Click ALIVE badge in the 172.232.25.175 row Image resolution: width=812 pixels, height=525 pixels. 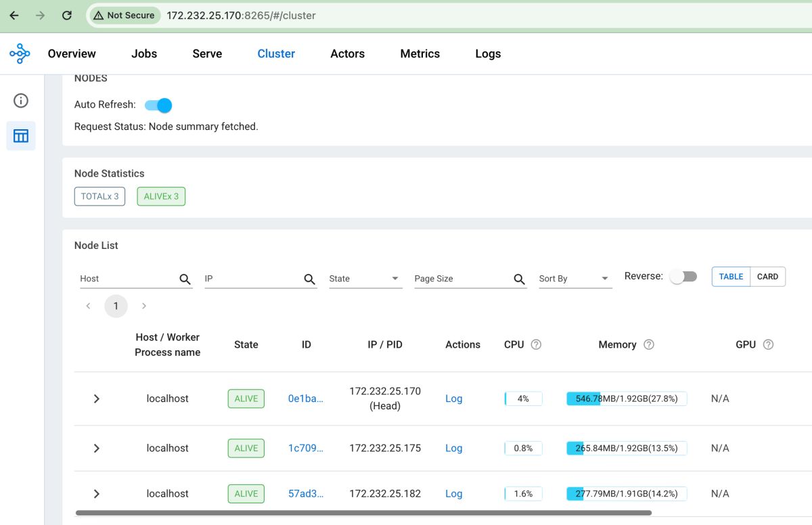246,448
